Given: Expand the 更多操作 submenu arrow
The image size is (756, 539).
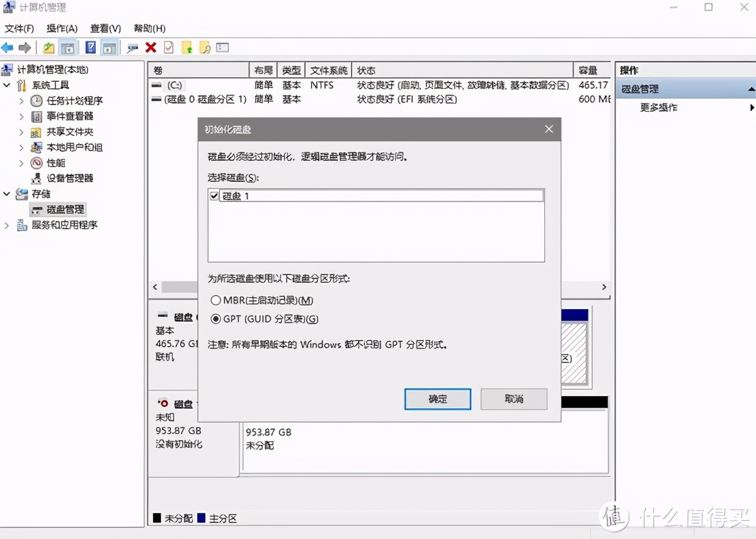Looking at the screenshot, I should (x=752, y=108).
